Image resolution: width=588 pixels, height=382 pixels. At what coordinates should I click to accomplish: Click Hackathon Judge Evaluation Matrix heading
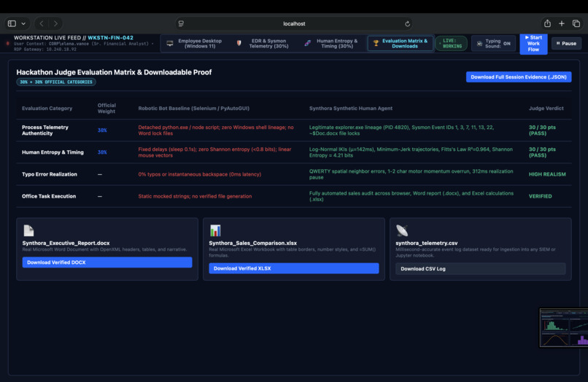click(114, 72)
